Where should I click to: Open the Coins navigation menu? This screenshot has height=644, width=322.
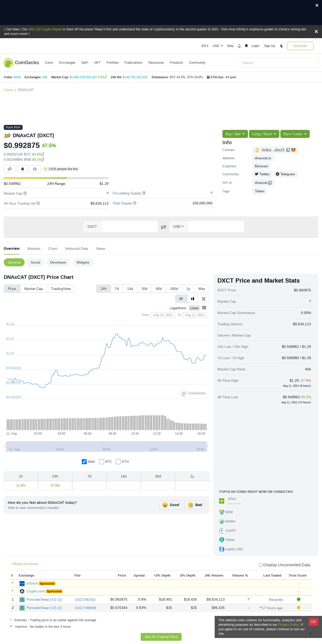pyautogui.click(x=49, y=63)
